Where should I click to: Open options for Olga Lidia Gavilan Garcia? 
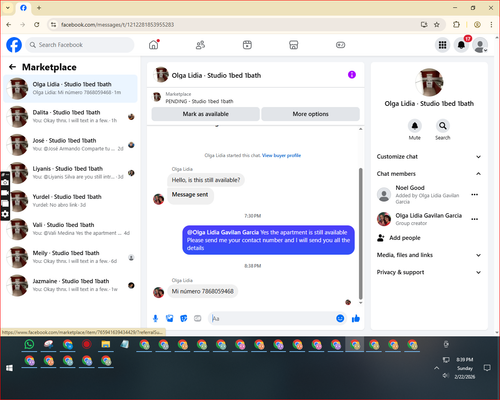[475, 219]
